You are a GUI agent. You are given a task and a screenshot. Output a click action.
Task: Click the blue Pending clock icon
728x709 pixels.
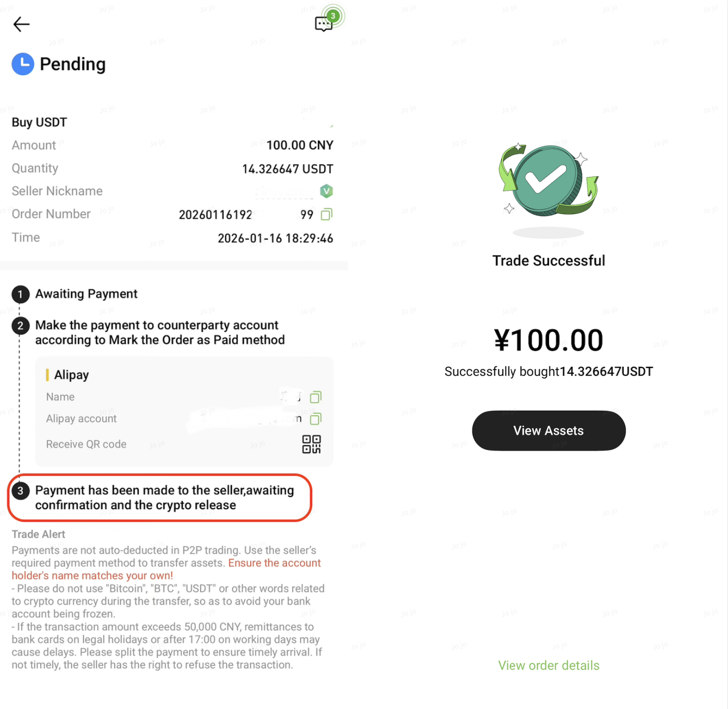[x=23, y=64]
